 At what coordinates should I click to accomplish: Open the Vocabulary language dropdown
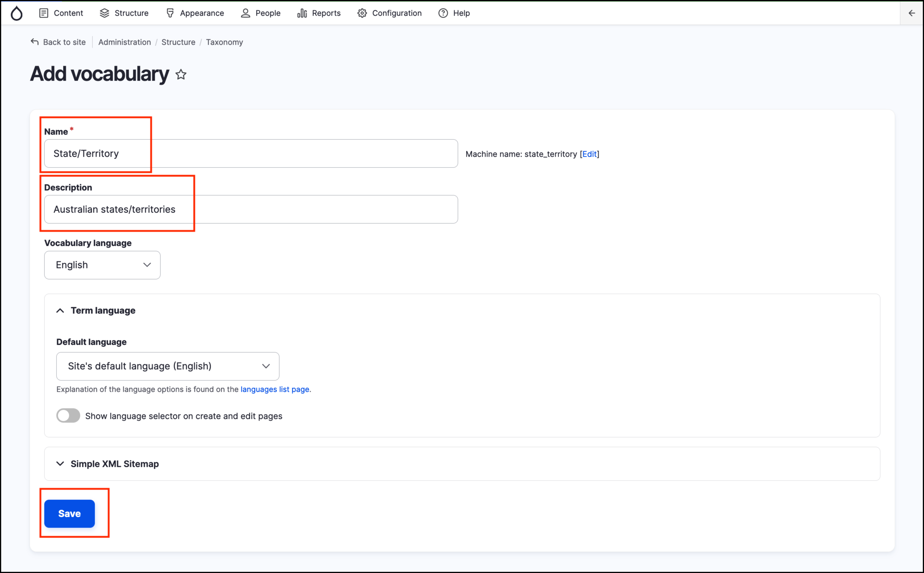point(102,265)
